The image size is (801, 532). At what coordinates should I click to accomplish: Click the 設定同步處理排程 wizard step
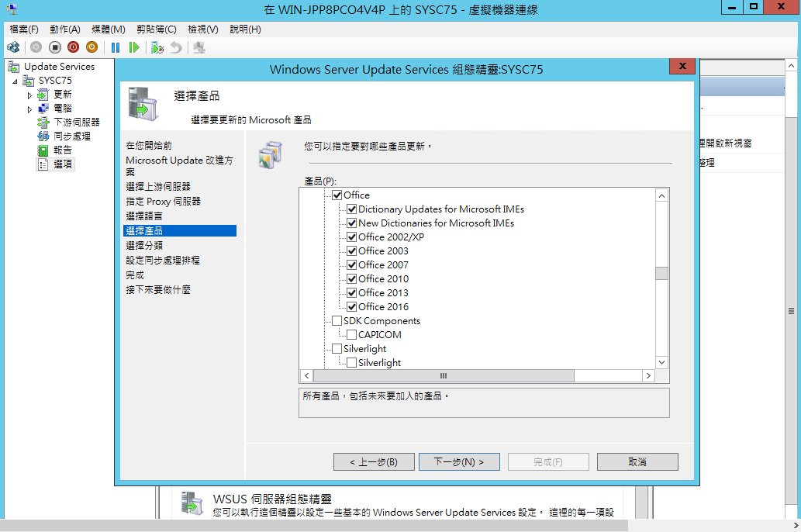tap(163, 261)
